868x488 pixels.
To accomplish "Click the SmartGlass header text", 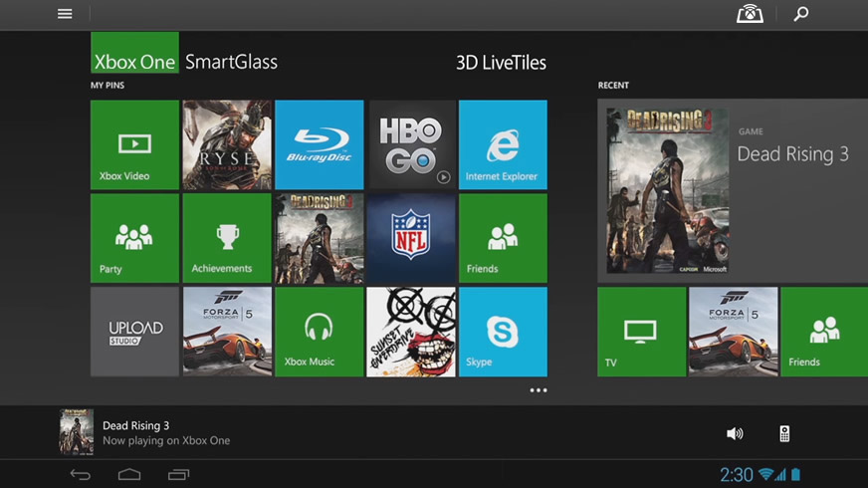I will click(x=231, y=62).
